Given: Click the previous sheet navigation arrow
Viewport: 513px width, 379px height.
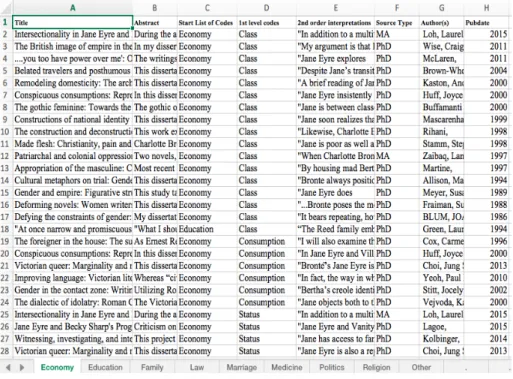Looking at the screenshot, I should 8,367.
